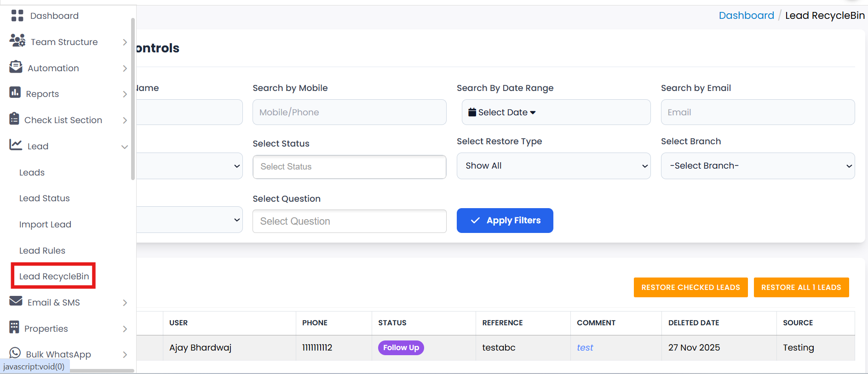Click the Check List Section clipboard icon
Viewport: 868px width, 374px height.
[x=14, y=119]
